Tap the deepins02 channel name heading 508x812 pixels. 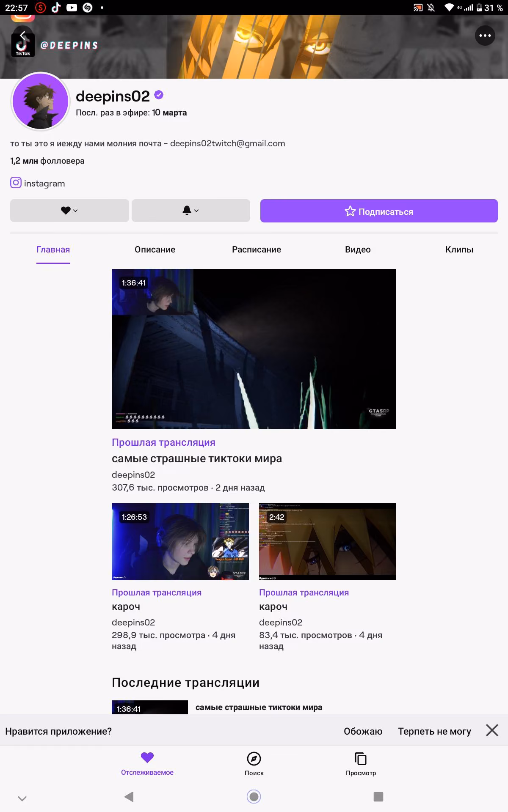point(113,96)
